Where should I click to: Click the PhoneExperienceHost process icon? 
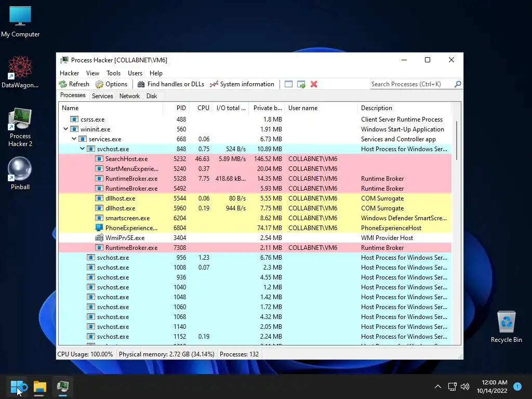coord(99,228)
